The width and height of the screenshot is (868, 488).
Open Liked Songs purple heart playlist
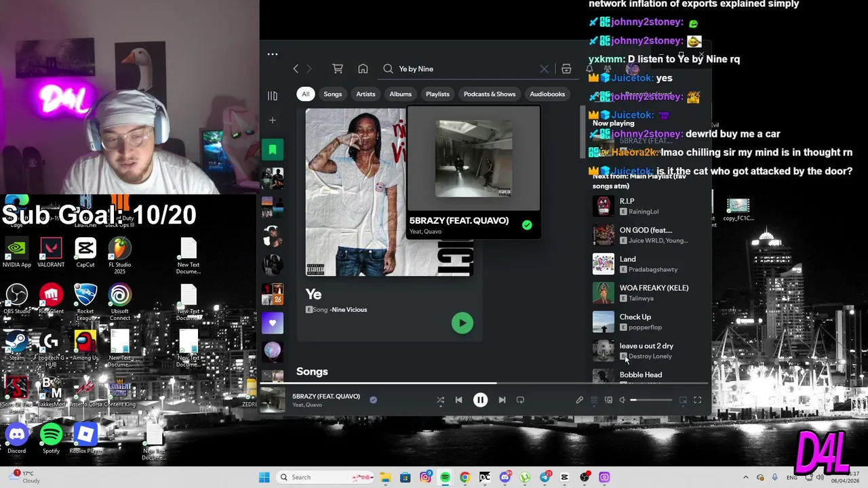coord(273,323)
